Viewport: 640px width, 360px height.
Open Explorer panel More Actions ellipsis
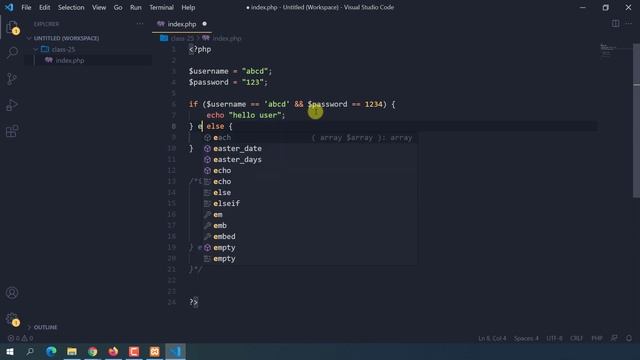point(140,24)
